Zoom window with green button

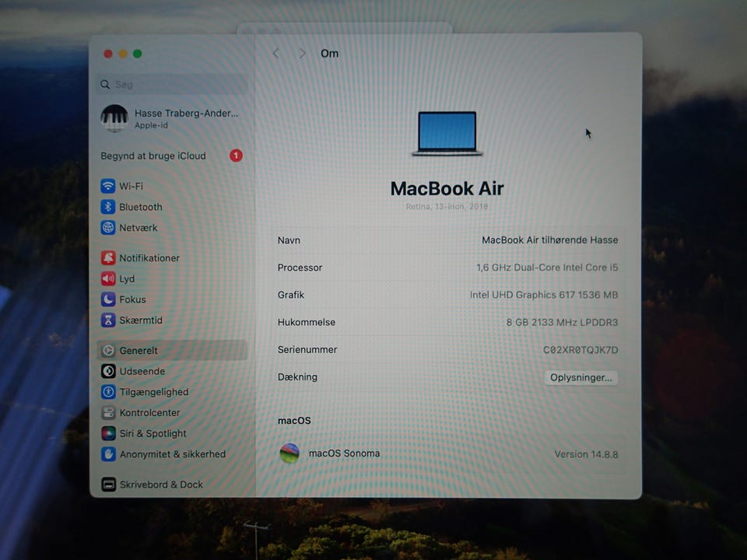coord(137,54)
